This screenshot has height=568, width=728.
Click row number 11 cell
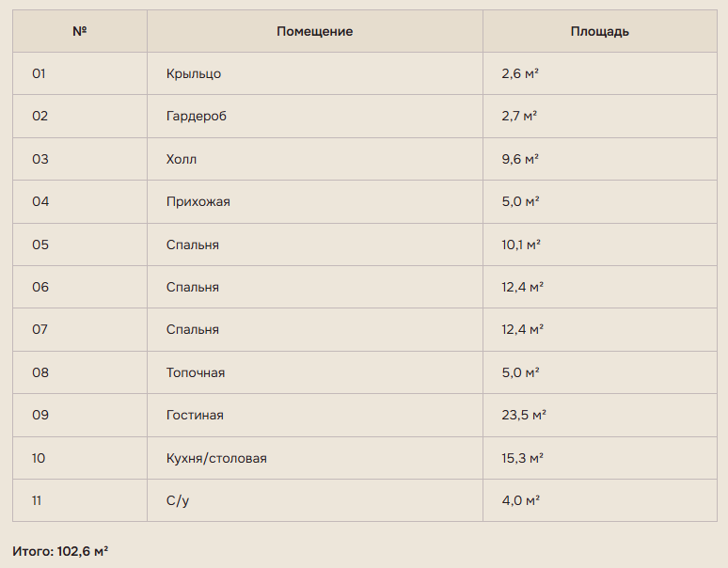click(x=80, y=500)
